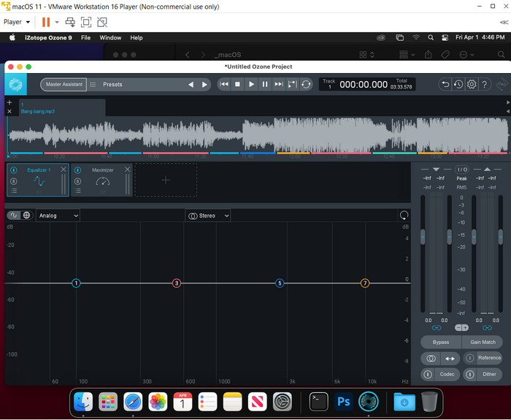
Task: Click Master Assistant button
Action: (64, 85)
